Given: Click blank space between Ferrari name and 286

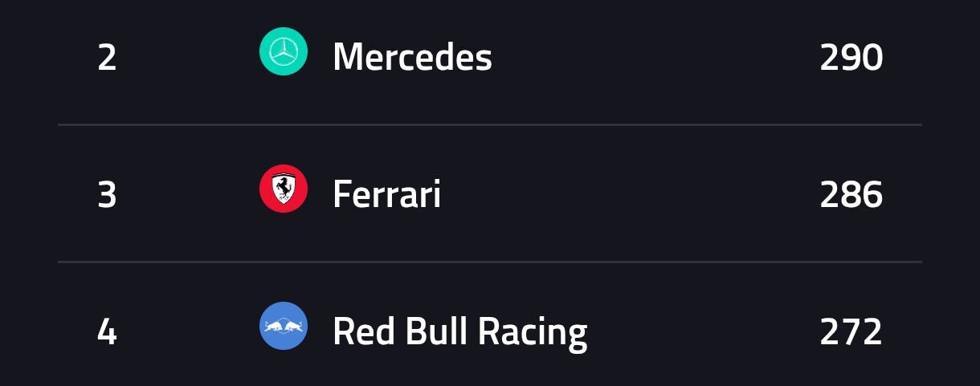Looking at the screenshot, I should (630, 195).
